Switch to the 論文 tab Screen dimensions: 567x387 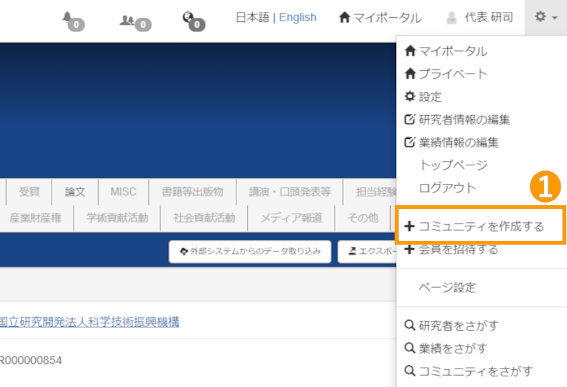click(x=75, y=191)
